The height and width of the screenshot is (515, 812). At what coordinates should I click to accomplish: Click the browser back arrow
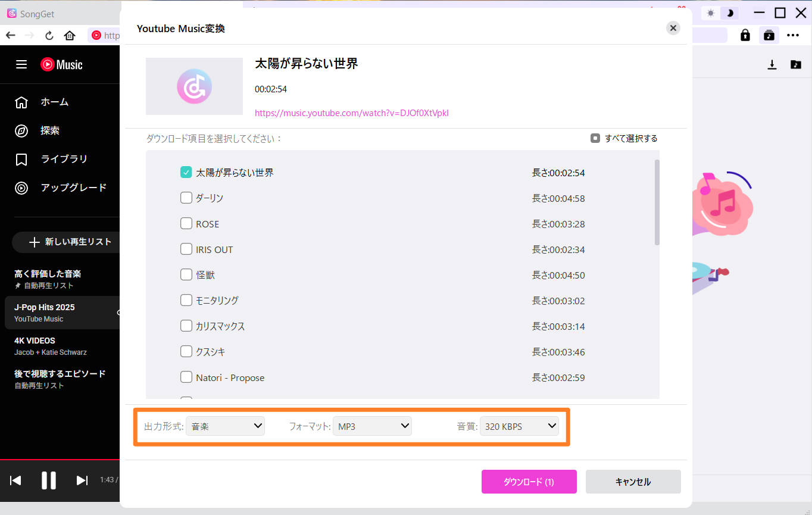click(10, 35)
